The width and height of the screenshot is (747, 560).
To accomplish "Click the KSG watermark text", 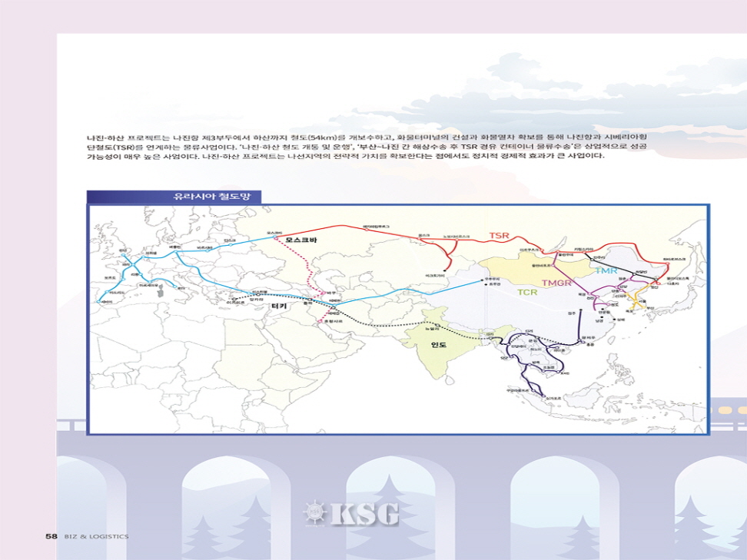I will pos(364,513).
